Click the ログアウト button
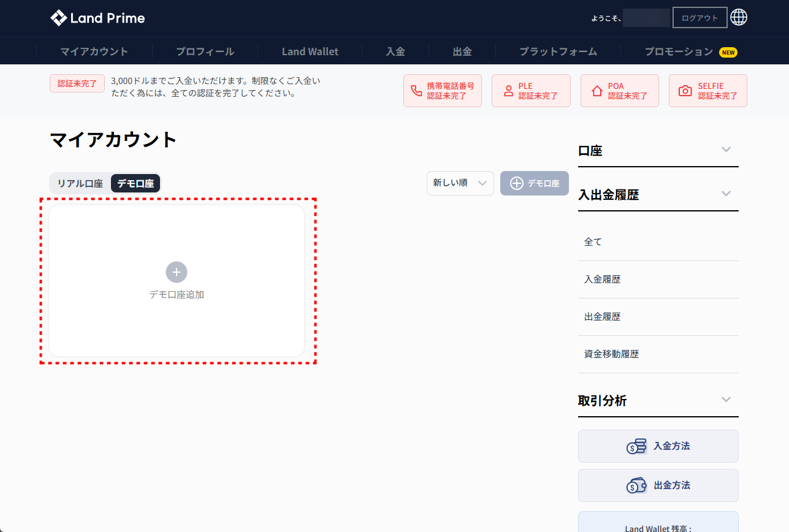The image size is (789, 532). [700, 18]
